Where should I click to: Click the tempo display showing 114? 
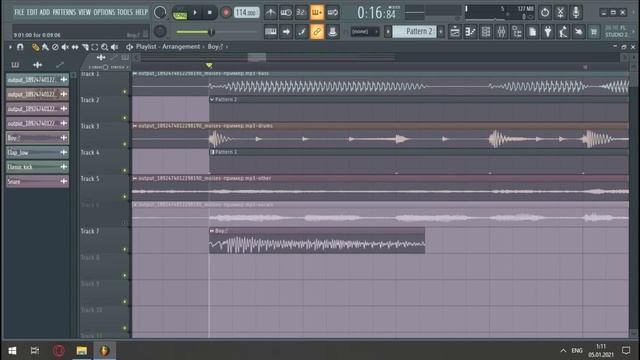[x=247, y=13]
